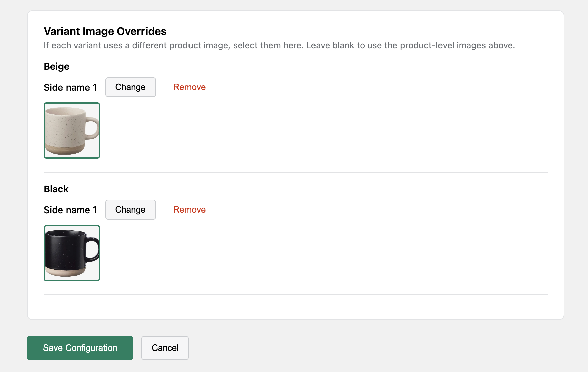
Task: Click the description text about product-level images
Action: [279, 45]
